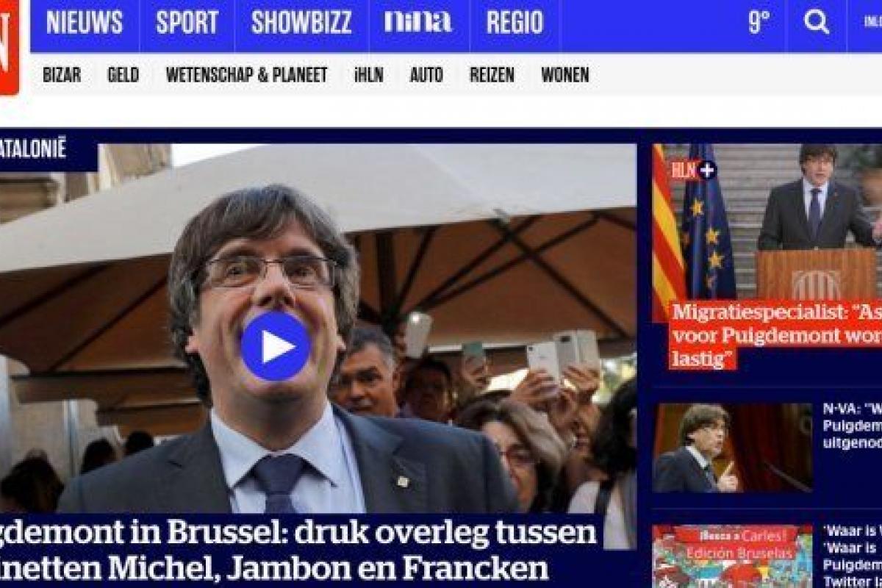Go to the GELD subcategory
The image size is (882, 588).
[123, 74]
